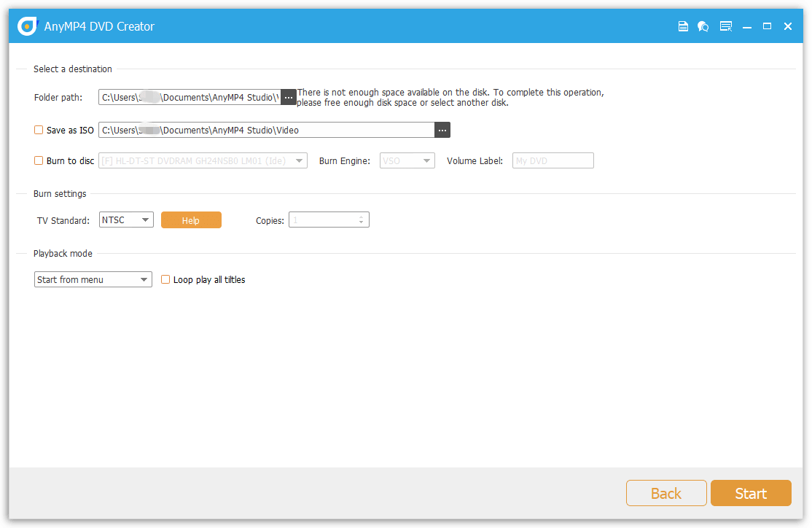The width and height of the screenshot is (812, 528).
Task: Enable the Burn to disc checkbox
Action: click(39, 160)
